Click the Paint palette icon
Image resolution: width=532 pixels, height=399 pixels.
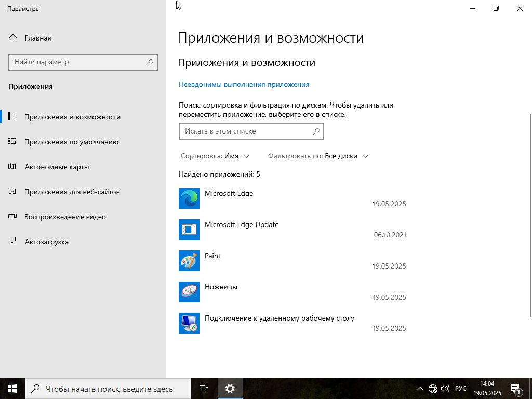click(189, 261)
